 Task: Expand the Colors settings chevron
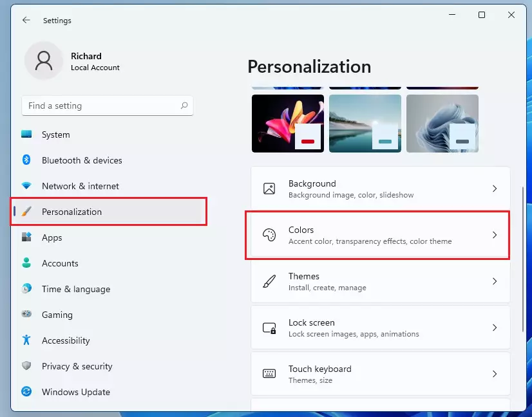495,235
